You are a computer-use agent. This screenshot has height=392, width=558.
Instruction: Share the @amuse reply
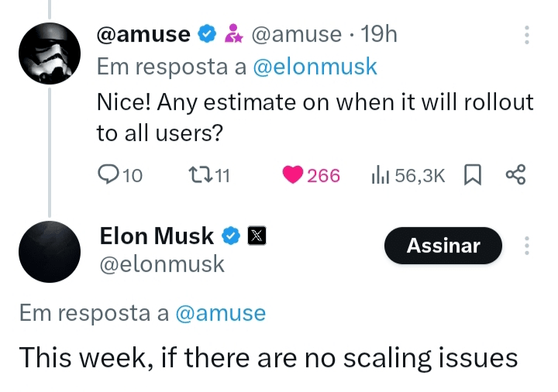coord(515,176)
